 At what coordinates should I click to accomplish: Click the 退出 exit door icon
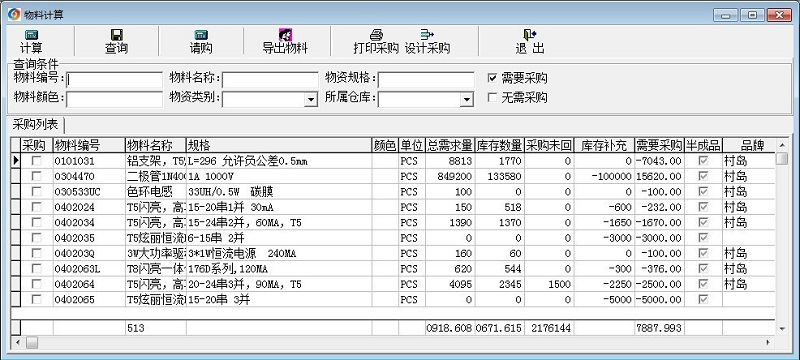(x=530, y=35)
